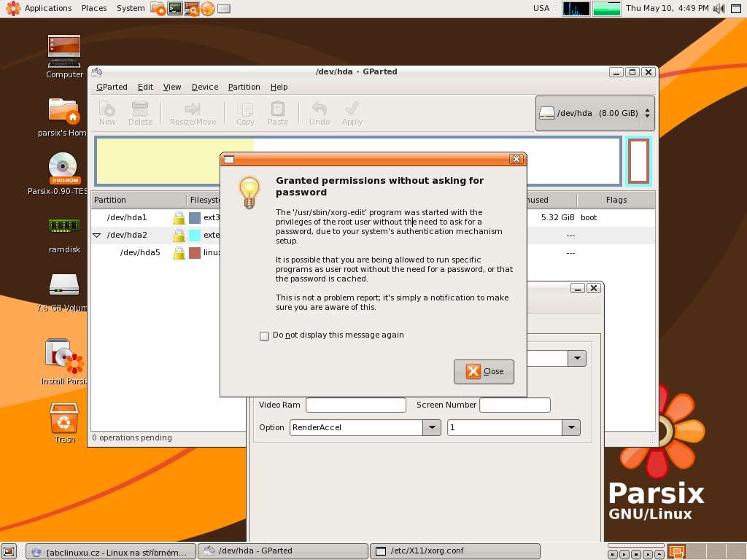Image resolution: width=747 pixels, height=560 pixels.
Task: Switch to abclinuxu.cz taskbar window
Action: (x=111, y=551)
